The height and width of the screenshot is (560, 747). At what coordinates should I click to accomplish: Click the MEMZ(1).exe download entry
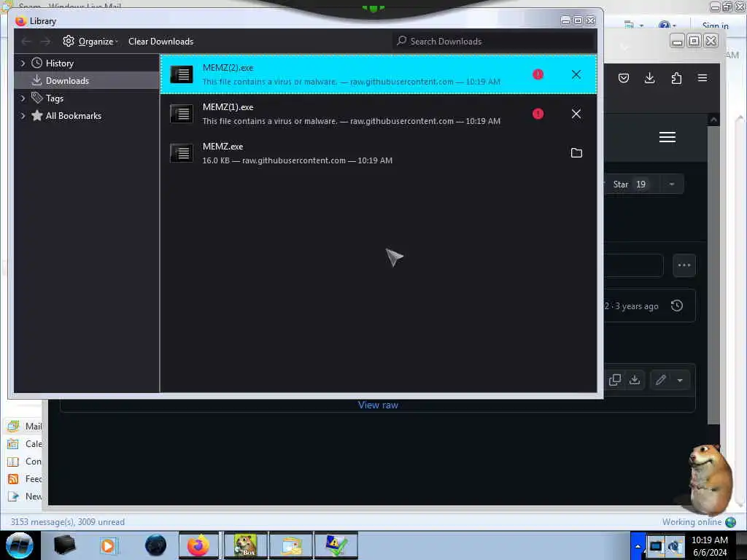pyautogui.click(x=379, y=114)
